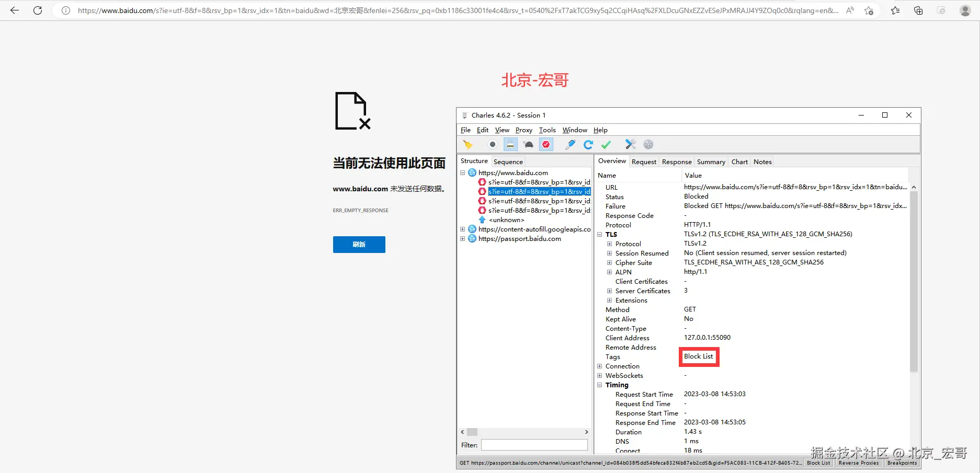Image resolution: width=980 pixels, height=473 pixels.
Task: Toggle throttling with the turtle icon
Action: [x=529, y=145]
